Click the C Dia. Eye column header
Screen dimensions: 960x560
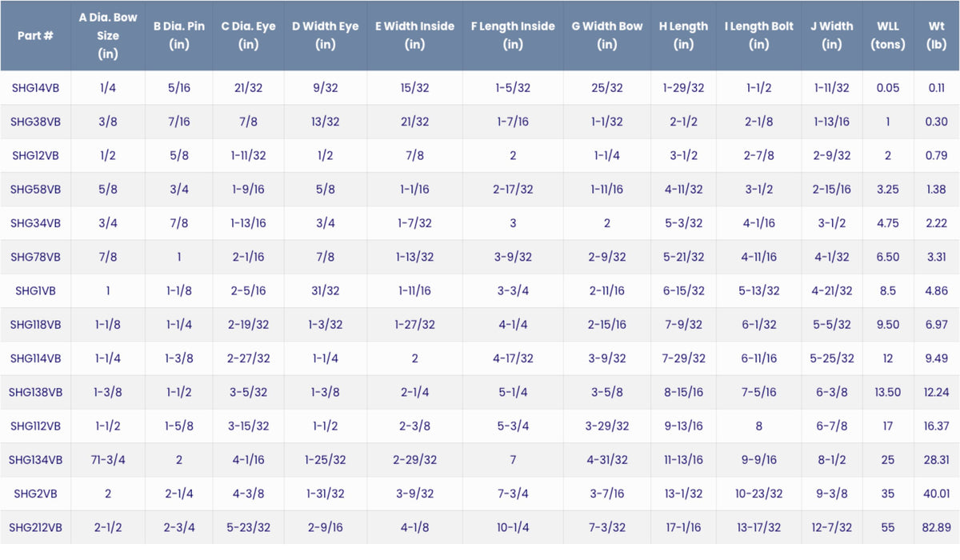[x=248, y=35]
